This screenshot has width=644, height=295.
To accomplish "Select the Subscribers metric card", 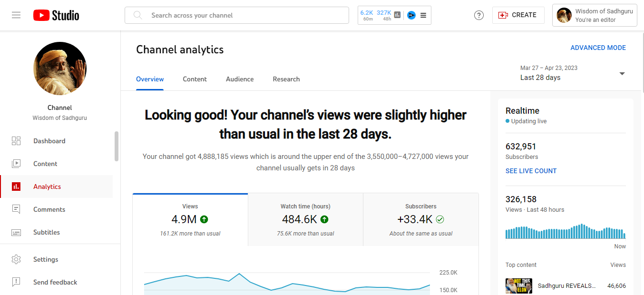I will coord(421,219).
